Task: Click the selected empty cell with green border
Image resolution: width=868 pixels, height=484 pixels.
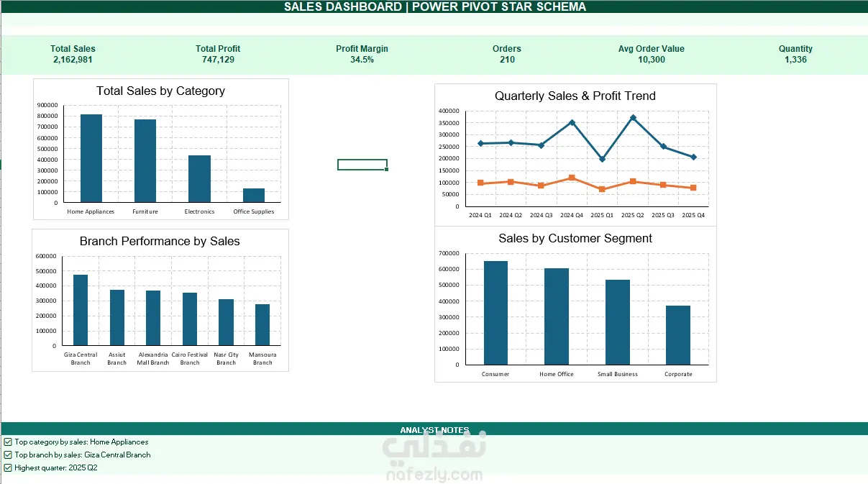Action: (x=362, y=165)
